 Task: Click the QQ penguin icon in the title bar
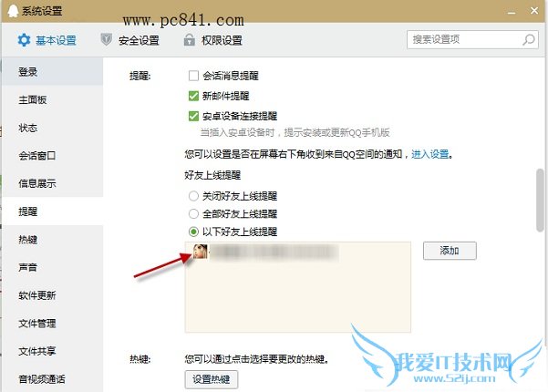13,10
